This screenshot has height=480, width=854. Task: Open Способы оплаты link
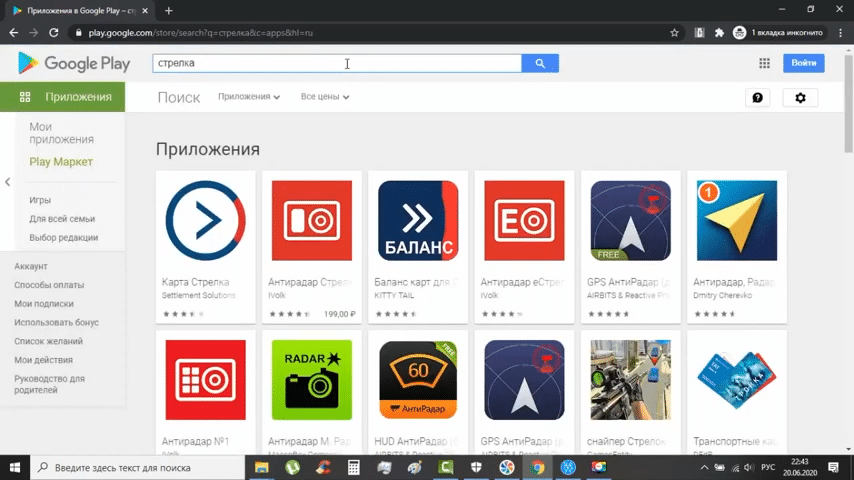[x=49, y=285]
